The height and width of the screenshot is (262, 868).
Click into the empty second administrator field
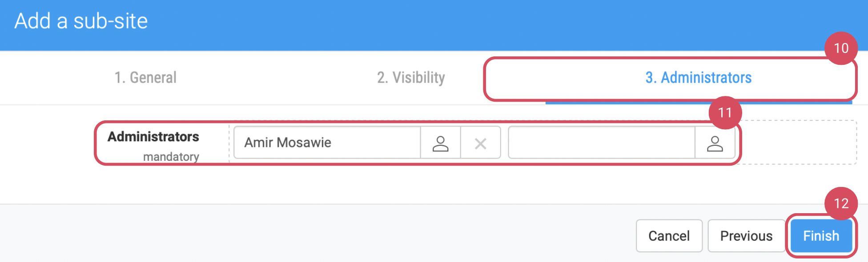coord(601,143)
